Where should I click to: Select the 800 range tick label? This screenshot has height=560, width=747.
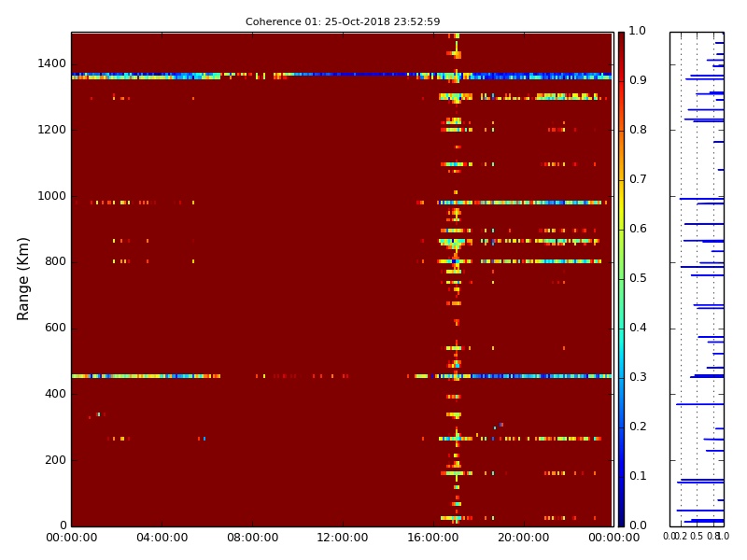(56, 261)
